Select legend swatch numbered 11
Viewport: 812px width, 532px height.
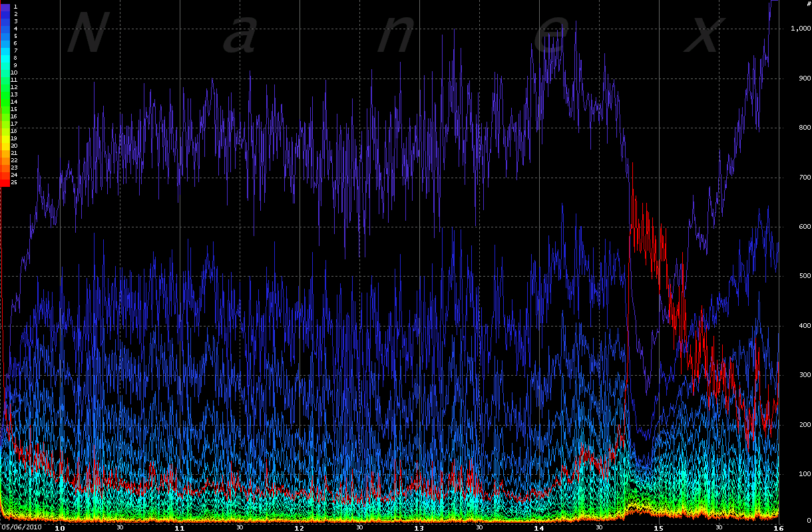(x=5, y=79)
